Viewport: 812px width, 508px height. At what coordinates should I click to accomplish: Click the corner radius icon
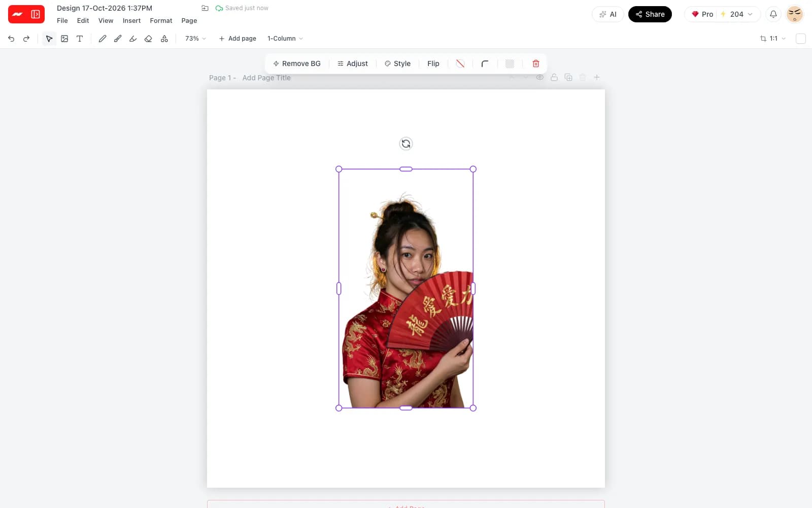(485, 63)
